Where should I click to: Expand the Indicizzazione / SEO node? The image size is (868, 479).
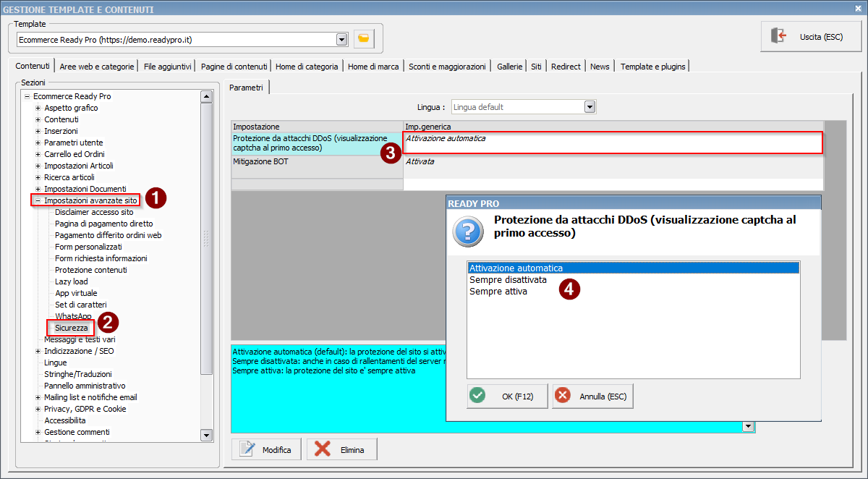point(38,351)
